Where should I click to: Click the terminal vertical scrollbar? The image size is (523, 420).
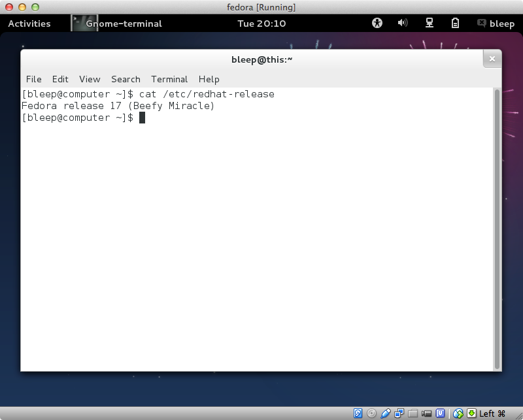pos(497,229)
